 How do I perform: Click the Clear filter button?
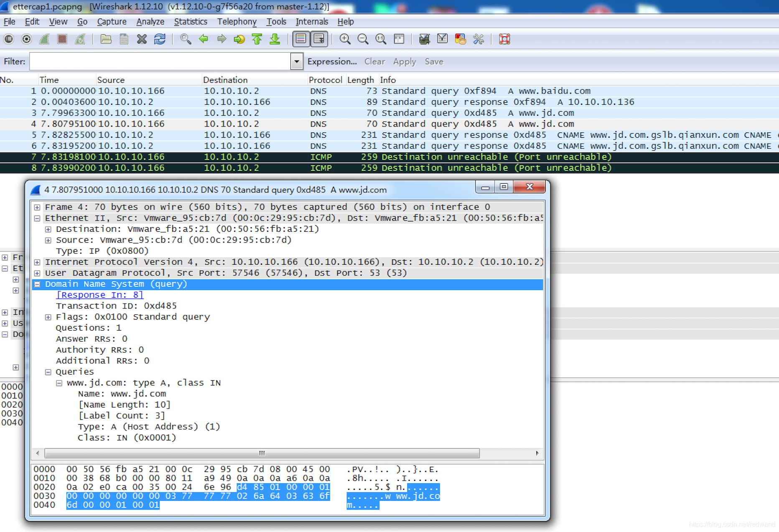[x=374, y=62]
